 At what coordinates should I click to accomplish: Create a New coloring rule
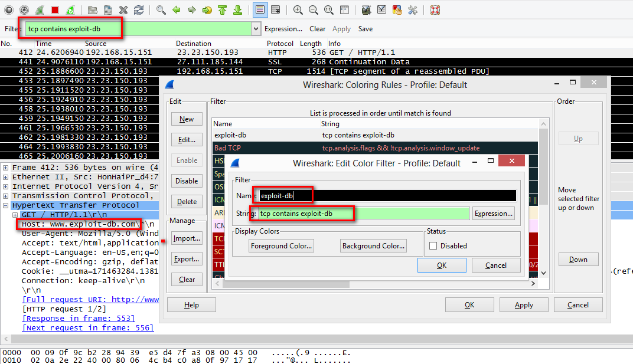(187, 119)
